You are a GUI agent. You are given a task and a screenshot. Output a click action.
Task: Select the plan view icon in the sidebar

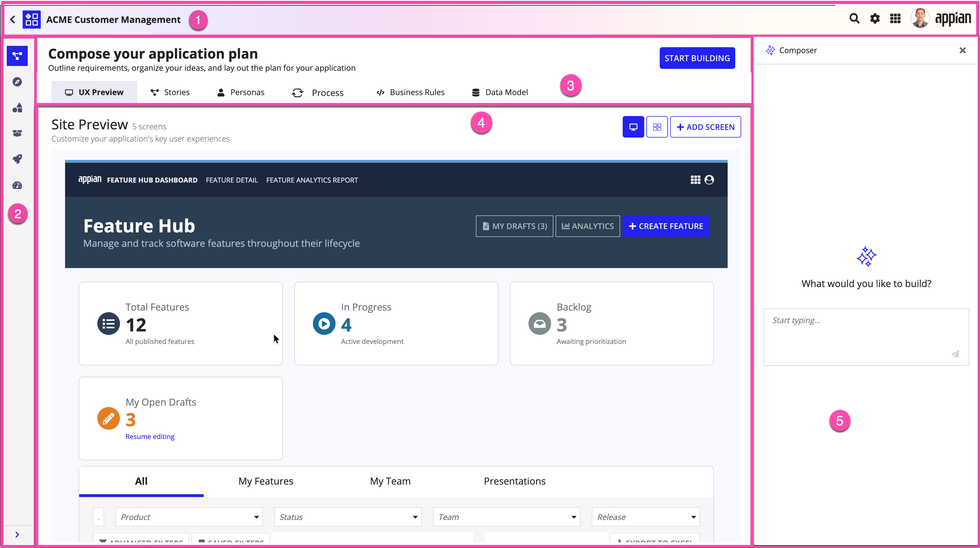pos(17,56)
